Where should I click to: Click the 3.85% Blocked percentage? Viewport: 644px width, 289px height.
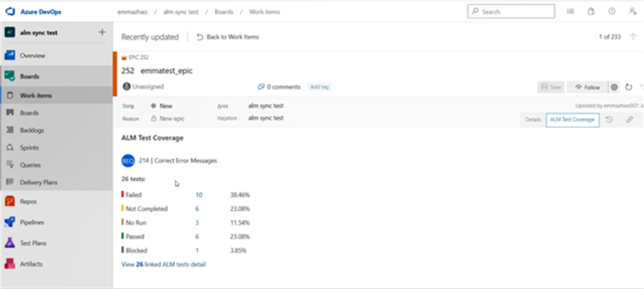click(x=238, y=250)
